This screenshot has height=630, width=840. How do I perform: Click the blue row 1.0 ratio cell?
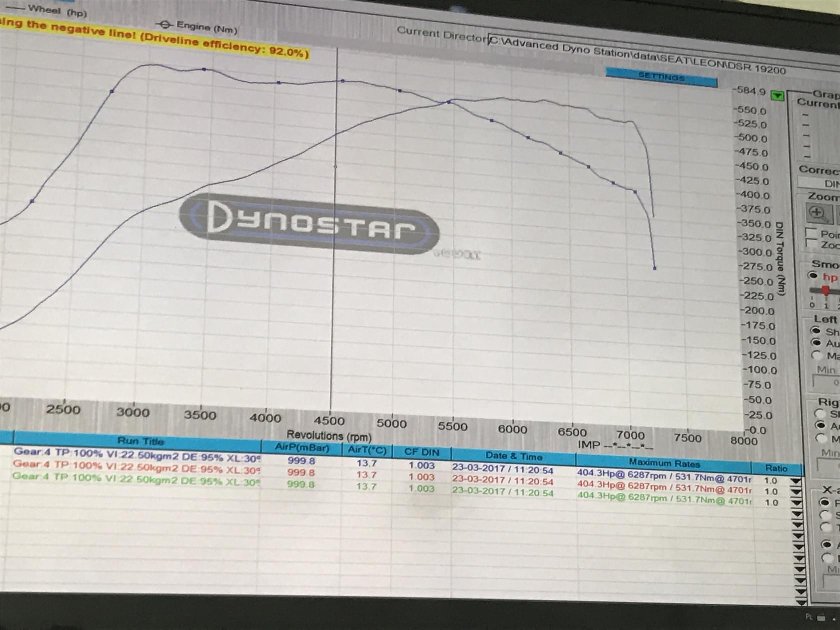[x=771, y=480]
